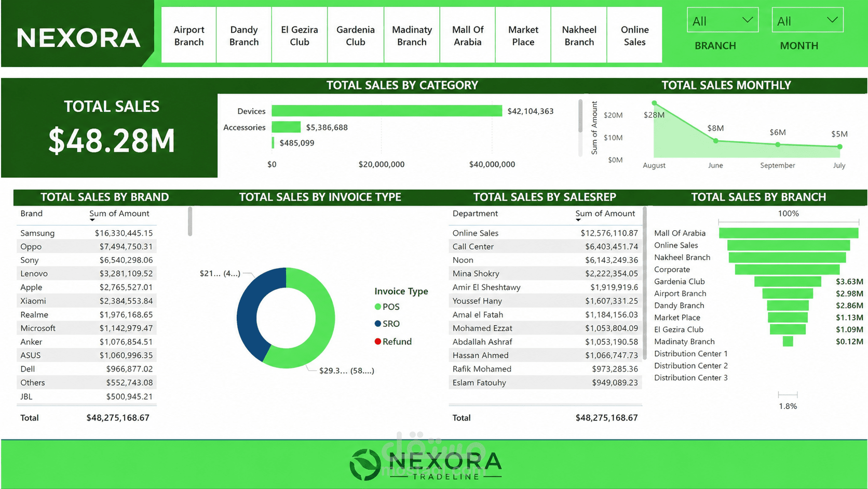Click the July data point on monthly chart
The height and width of the screenshot is (489, 868).
click(x=839, y=147)
